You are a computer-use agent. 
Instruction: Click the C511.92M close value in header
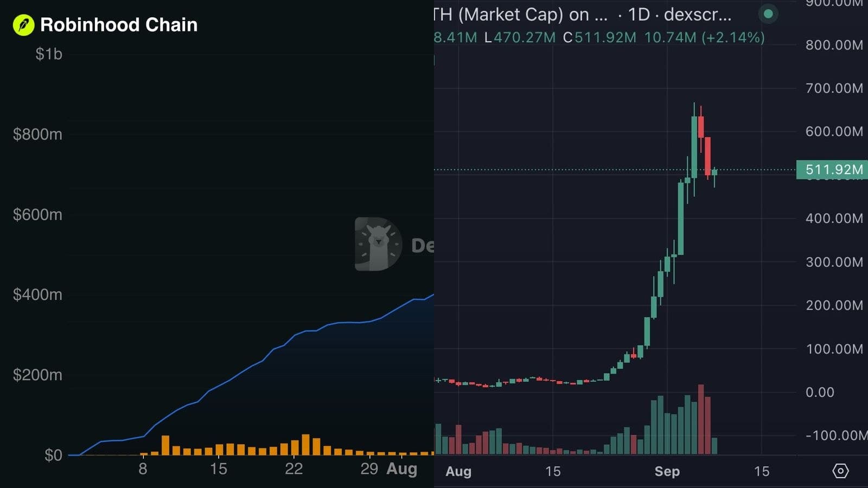tap(599, 38)
